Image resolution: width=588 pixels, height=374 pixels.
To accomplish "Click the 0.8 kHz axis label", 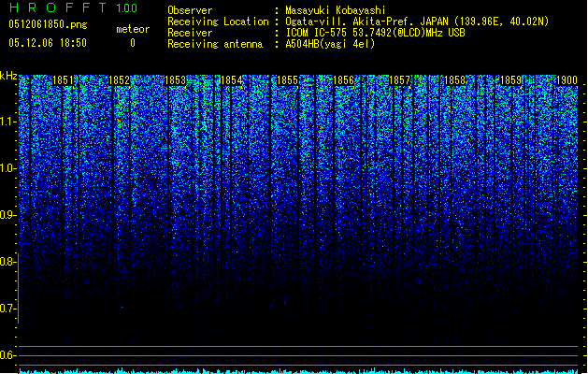I will click(7, 262).
